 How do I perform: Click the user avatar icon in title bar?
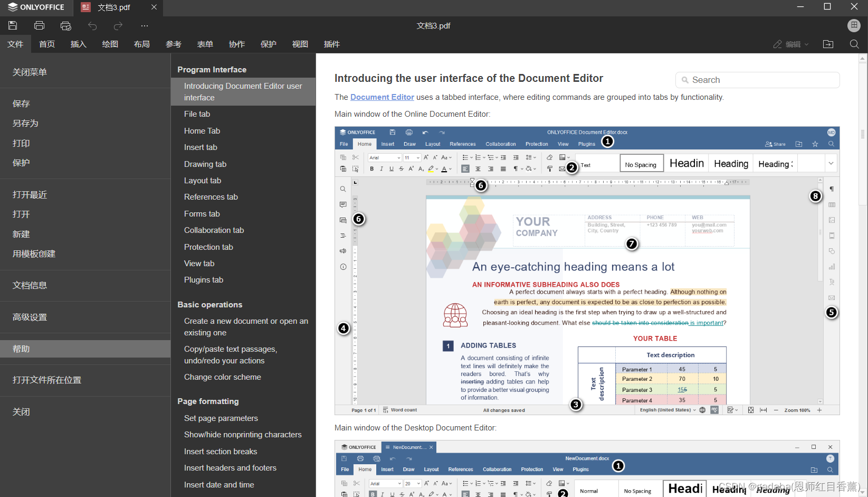tap(854, 25)
